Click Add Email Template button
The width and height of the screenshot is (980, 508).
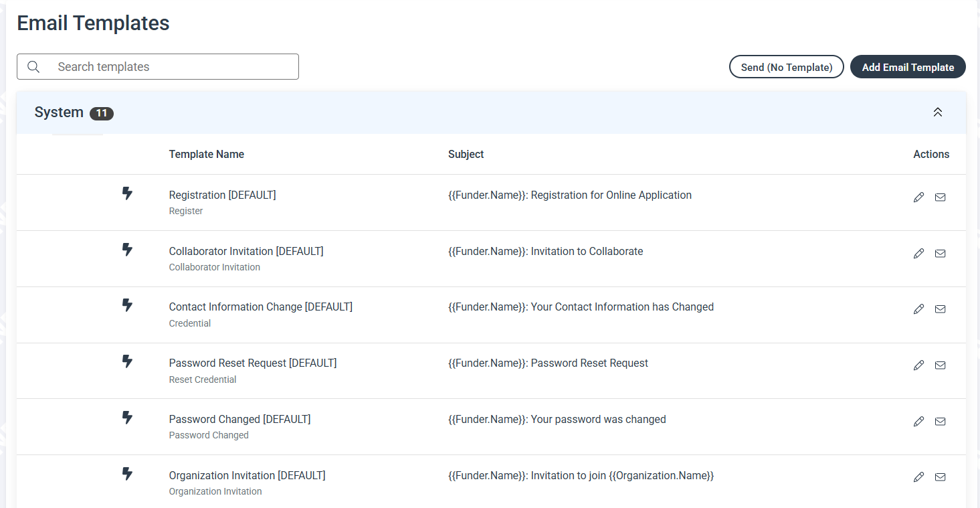[x=908, y=67]
